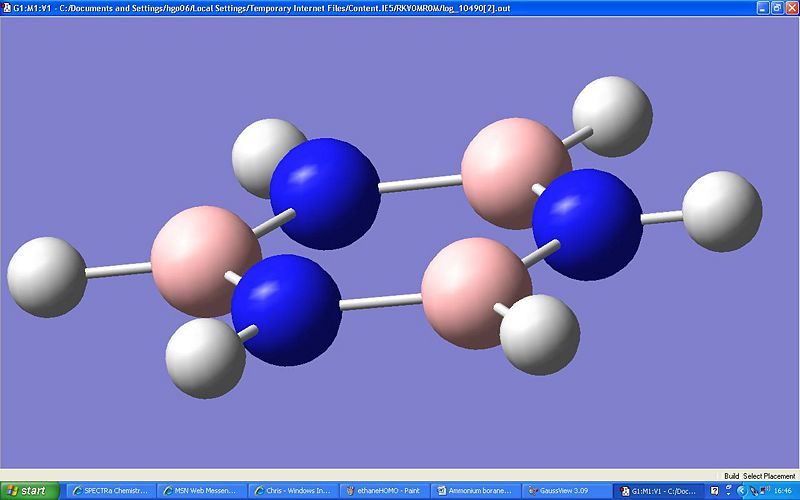Restore down the G1:M1:V1 molecule window
This screenshot has width=800, height=500.
coord(777,8)
